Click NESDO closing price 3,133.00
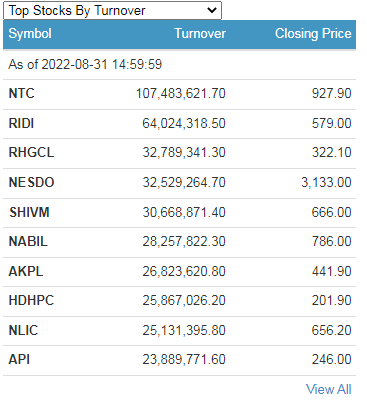The height and width of the screenshot is (404, 367). click(326, 182)
